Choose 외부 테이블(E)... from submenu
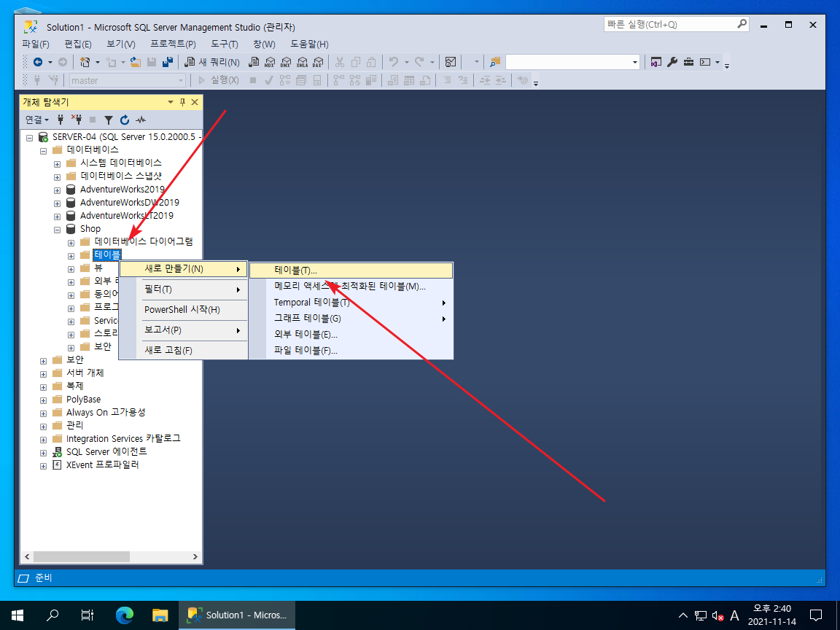Image resolution: width=840 pixels, height=630 pixels. coord(351,335)
